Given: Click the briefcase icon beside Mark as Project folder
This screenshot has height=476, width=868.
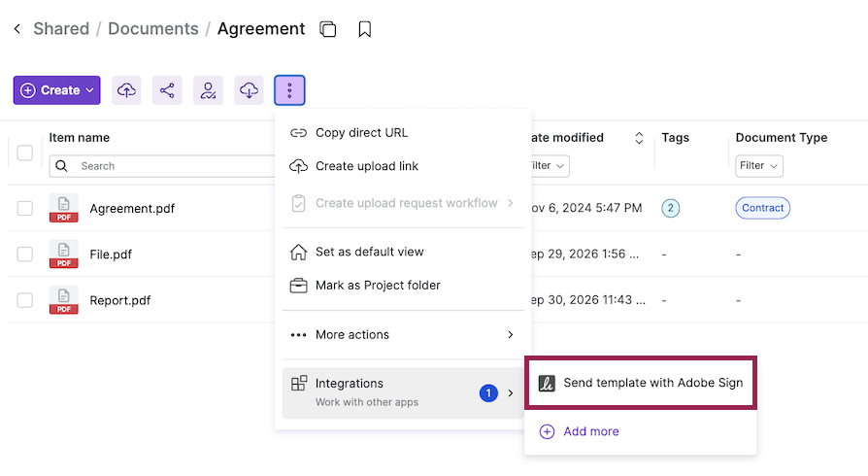Looking at the screenshot, I should [x=298, y=286].
